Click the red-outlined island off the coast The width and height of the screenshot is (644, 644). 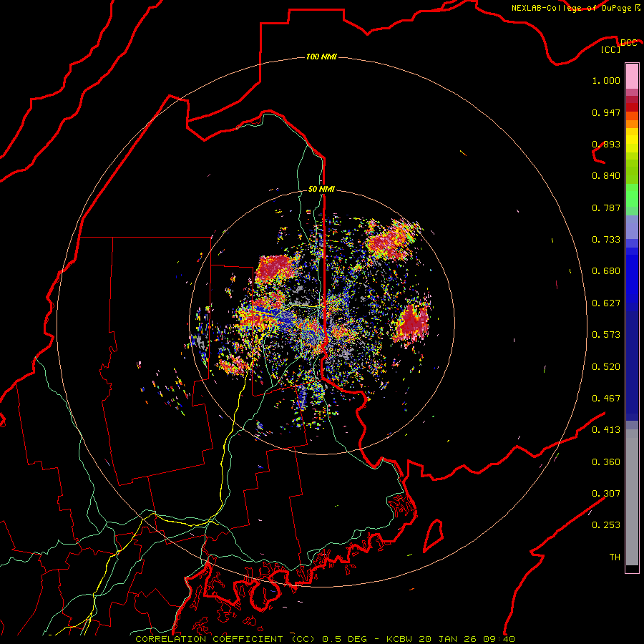pyautogui.click(x=434, y=535)
